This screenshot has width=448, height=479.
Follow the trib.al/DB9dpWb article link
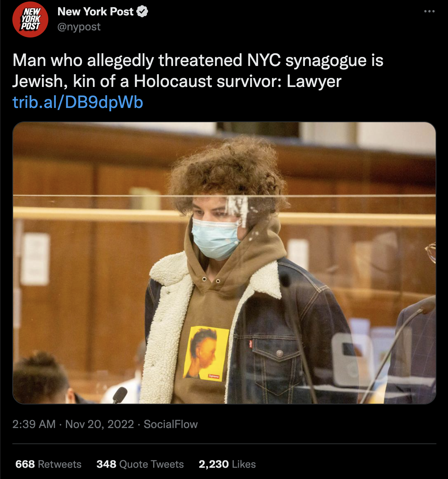click(x=78, y=102)
